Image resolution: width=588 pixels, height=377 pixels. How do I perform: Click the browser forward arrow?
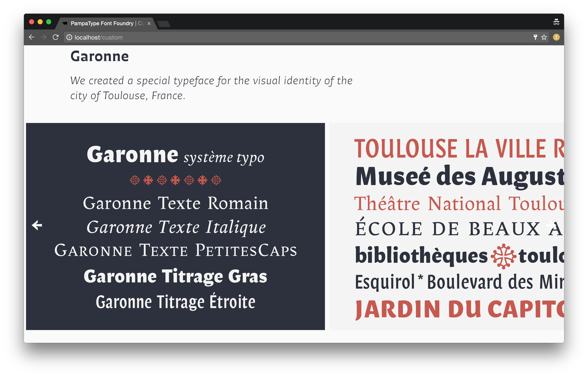[x=44, y=37]
